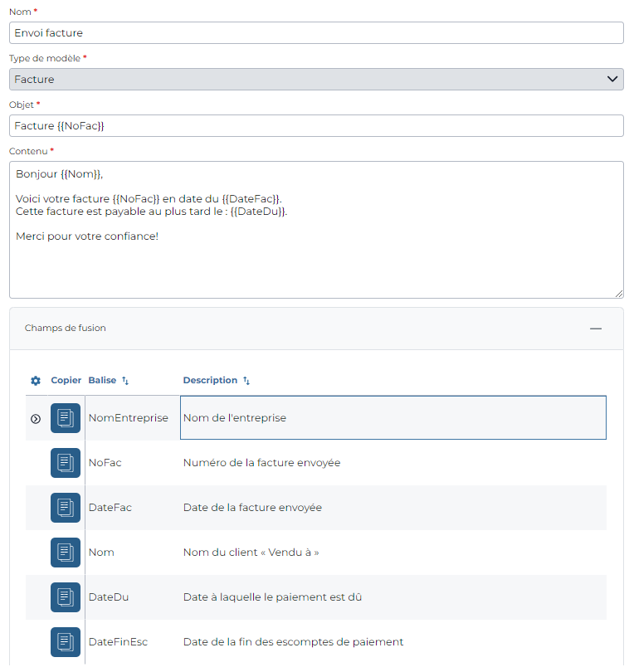629x672 pixels.
Task: Click the Contenu textarea resize handle
Action: pos(619,294)
